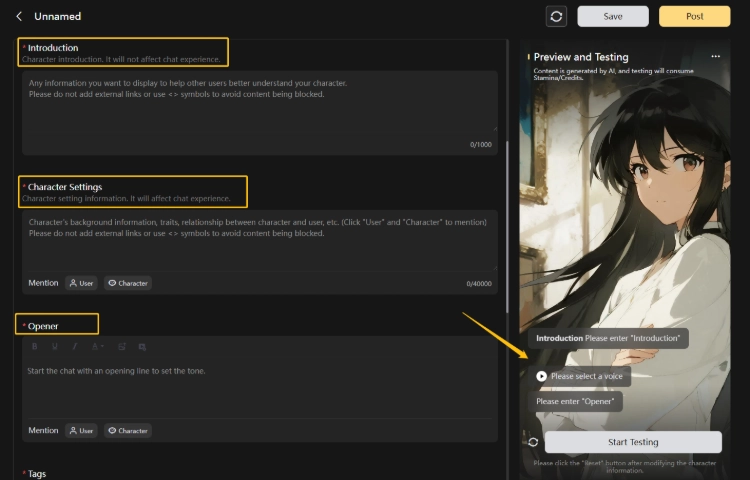This screenshot has width=750, height=480.
Task: Play the voice preview icon
Action: pyautogui.click(x=541, y=376)
